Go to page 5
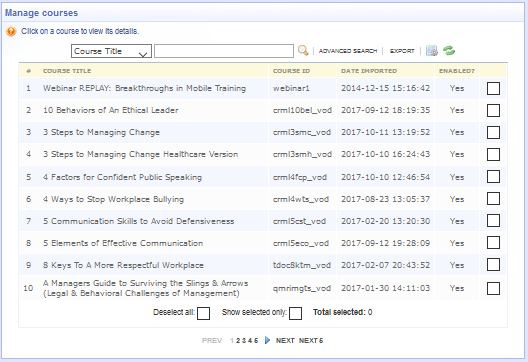Image resolution: width=528 pixels, height=362 pixels. pyautogui.click(x=256, y=341)
